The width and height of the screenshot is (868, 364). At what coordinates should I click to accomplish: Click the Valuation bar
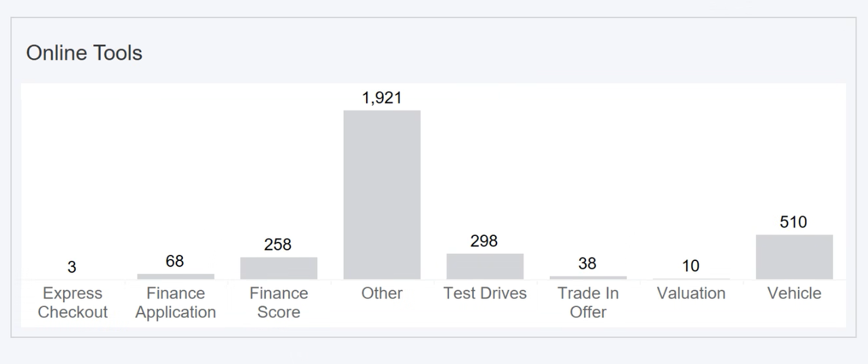click(691, 279)
